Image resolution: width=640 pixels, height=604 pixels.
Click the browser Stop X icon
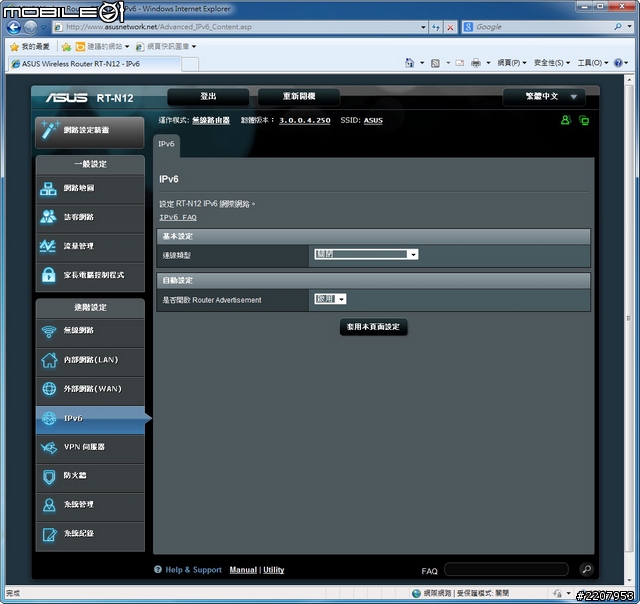tap(450, 27)
